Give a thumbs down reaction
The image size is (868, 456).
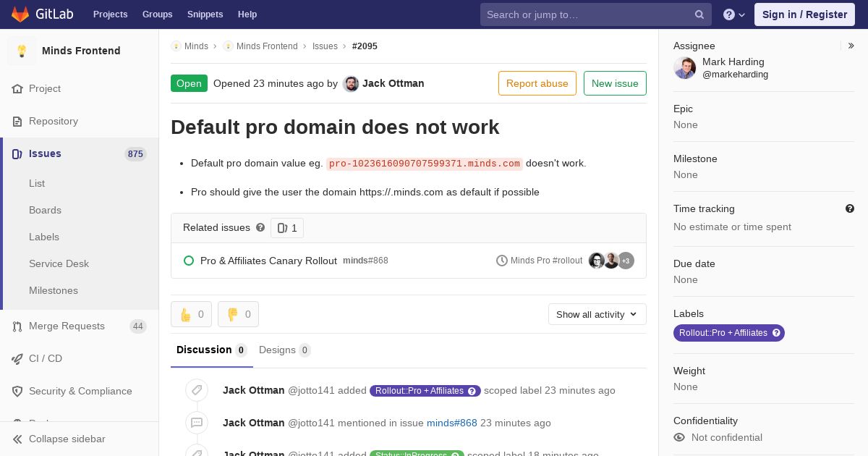point(238,314)
